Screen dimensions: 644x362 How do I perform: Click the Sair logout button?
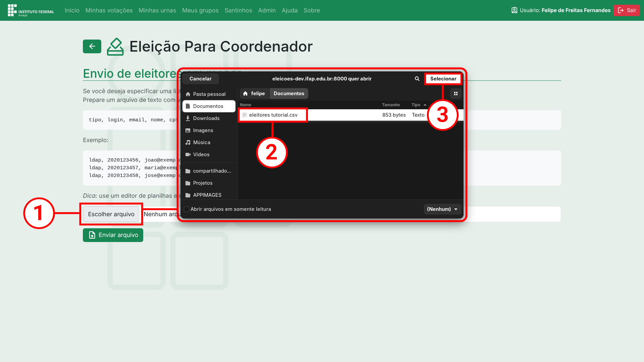626,10
